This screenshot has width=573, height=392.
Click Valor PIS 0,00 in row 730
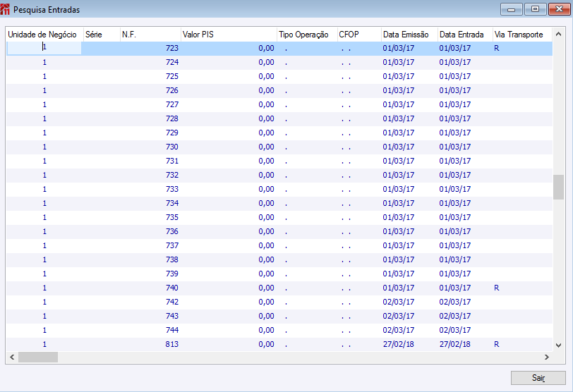tap(266, 147)
